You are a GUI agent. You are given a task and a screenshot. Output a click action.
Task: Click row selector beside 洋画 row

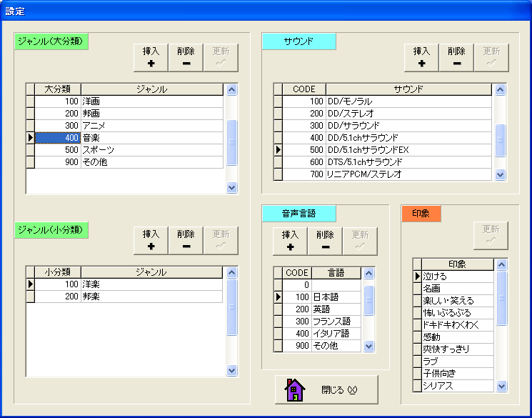click(31, 101)
